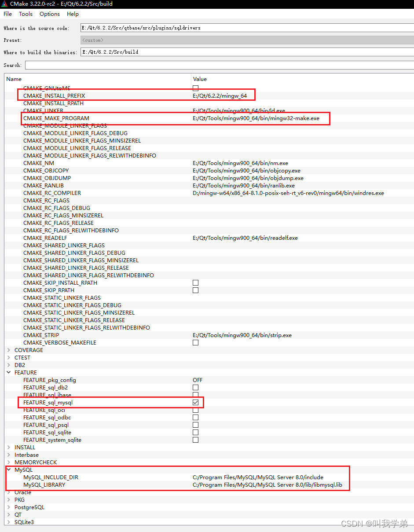This screenshot has height=532, width=414.
Task: Click the mingw32-make.exe path value
Action: [256, 118]
